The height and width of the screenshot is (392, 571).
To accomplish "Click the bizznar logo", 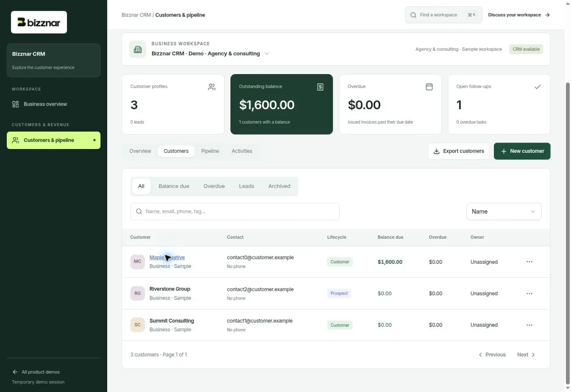I will coord(39,22).
